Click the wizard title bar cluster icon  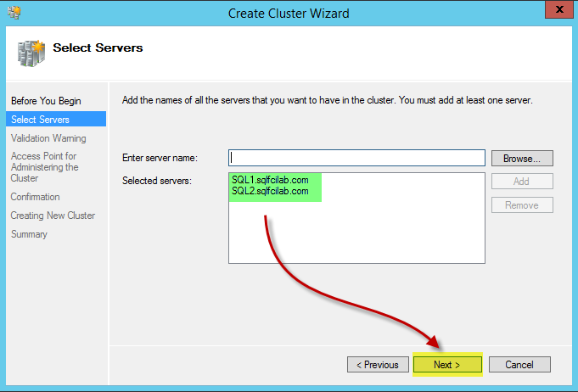click(x=14, y=12)
